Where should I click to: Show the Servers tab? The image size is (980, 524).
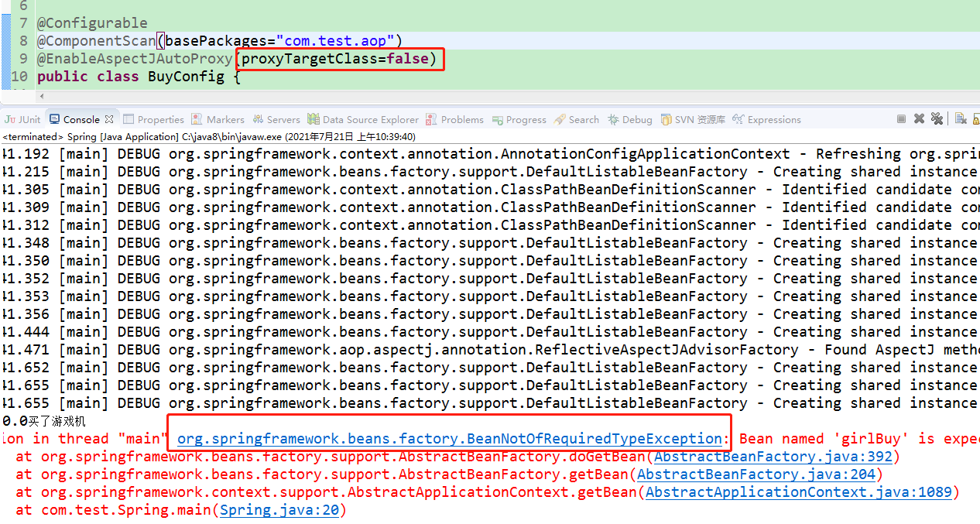276,119
